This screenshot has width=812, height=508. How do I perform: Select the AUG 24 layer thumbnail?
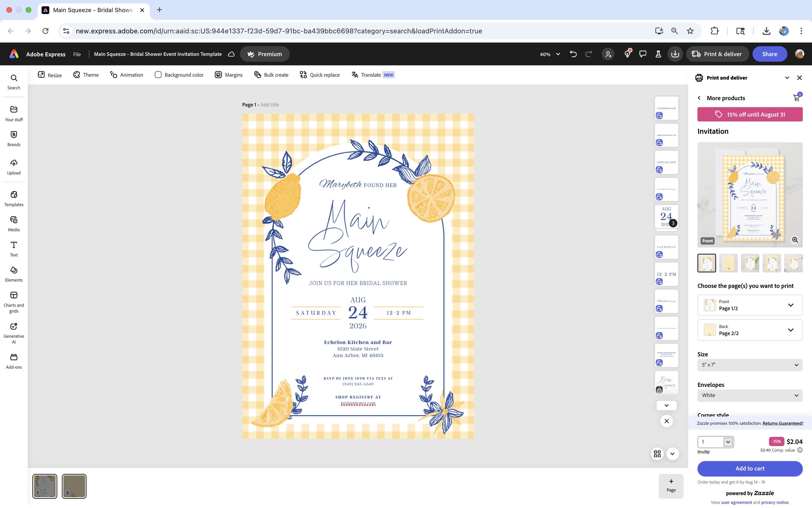(x=666, y=217)
